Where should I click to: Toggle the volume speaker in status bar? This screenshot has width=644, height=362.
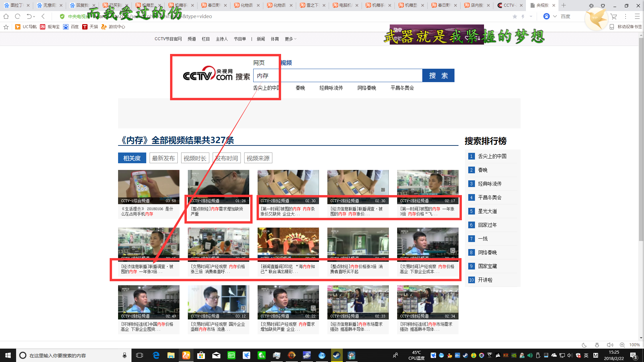click(x=609, y=345)
